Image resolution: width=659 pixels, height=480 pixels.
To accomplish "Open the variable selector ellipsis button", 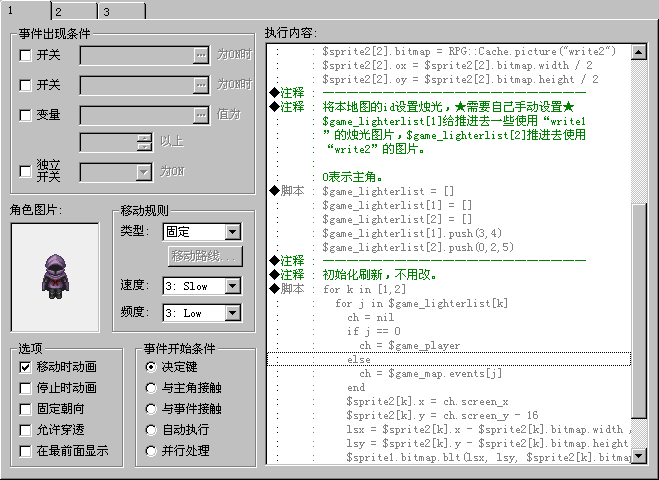I will (201, 115).
